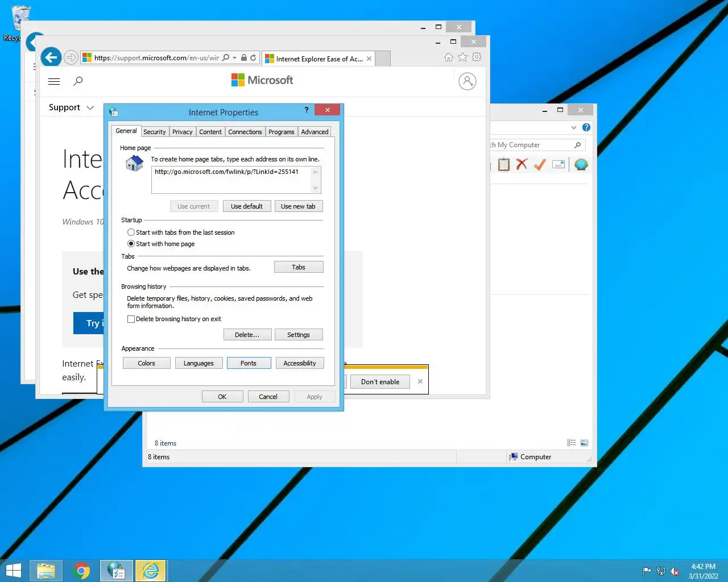The width and height of the screenshot is (728, 582).
Task: Dismiss the notification bar with X
Action: click(x=420, y=381)
